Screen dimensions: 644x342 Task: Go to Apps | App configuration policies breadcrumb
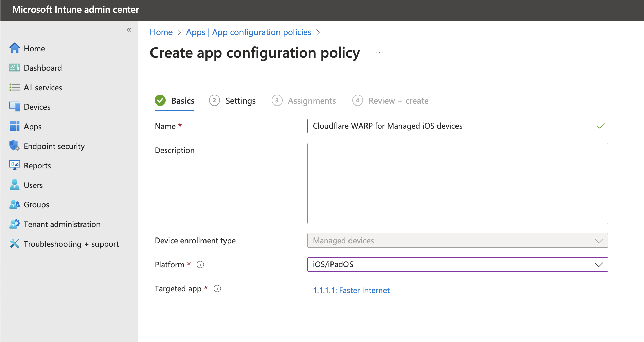coord(248,32)
